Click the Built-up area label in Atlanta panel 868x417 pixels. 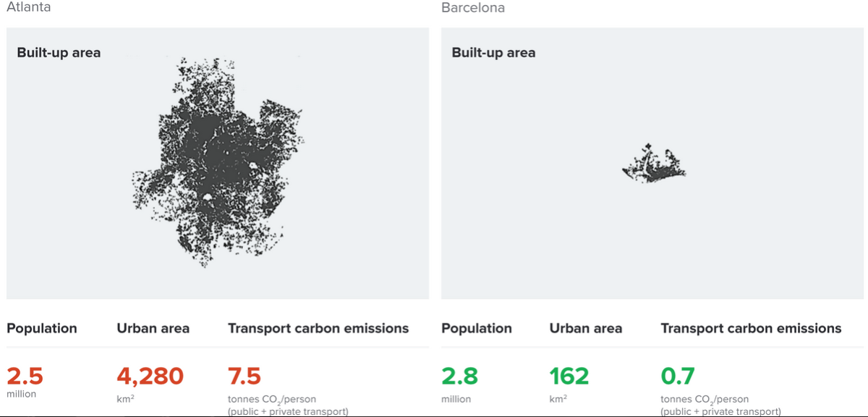(x=59, y=53)
